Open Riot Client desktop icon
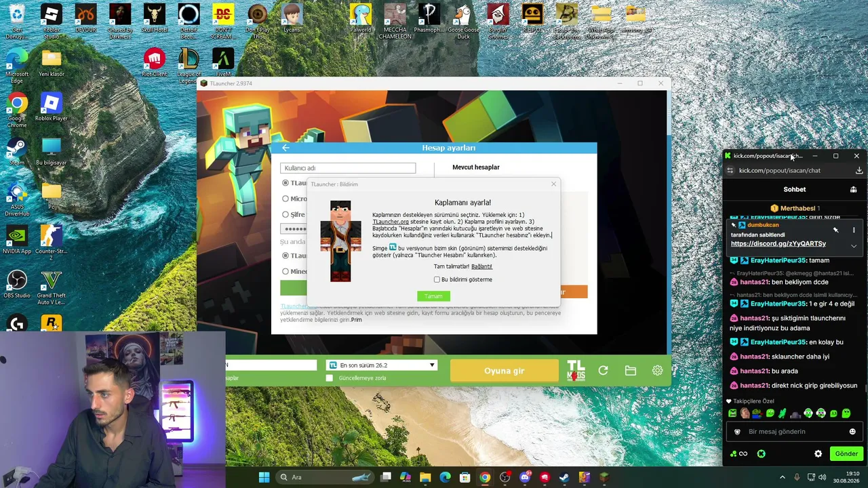 (x=155, y=63)
